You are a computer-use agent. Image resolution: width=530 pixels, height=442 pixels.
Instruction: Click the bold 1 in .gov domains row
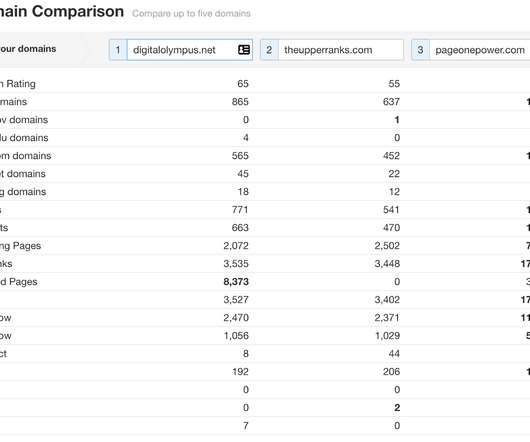[x=397, y=120]
